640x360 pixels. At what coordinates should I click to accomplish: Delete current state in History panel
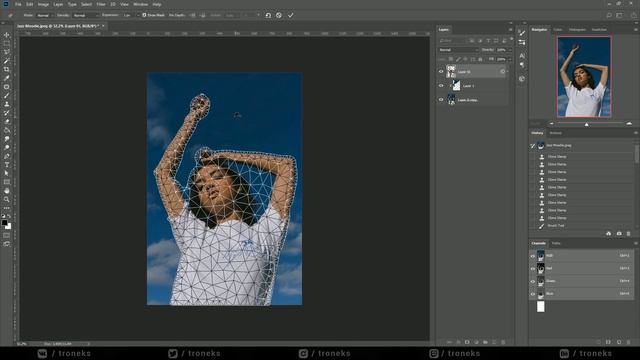(x=629, y=233)
